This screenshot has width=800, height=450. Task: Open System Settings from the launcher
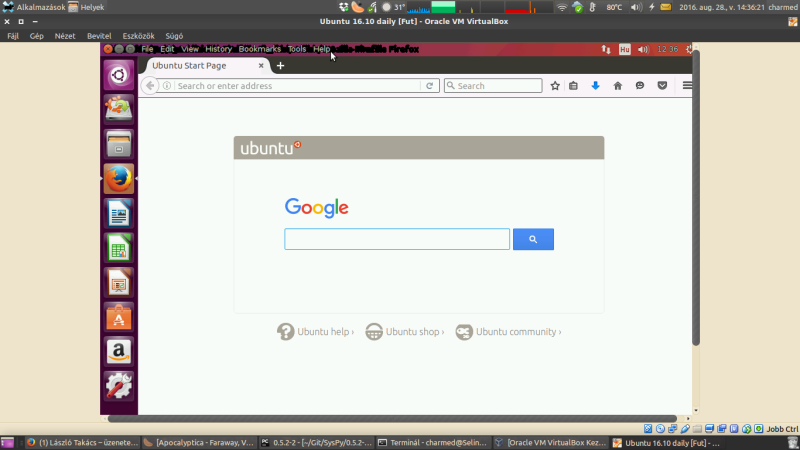click(119, 386)
